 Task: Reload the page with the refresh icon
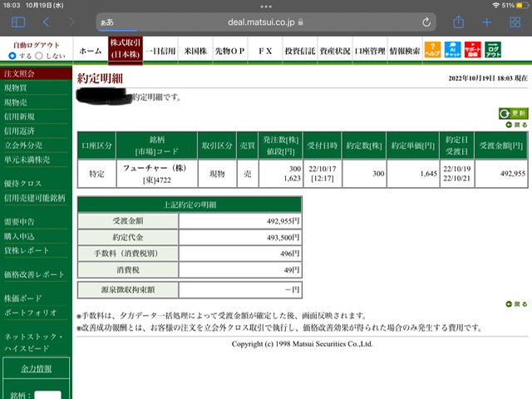point(426,22)
